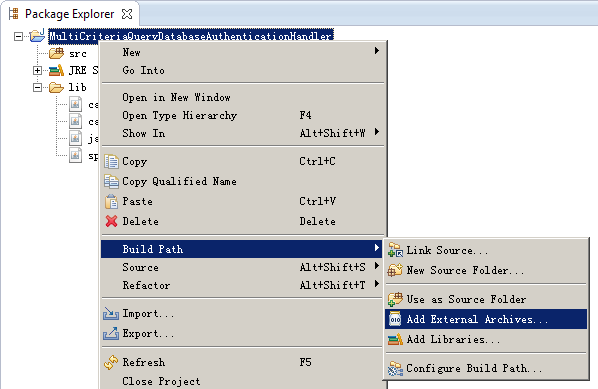Click the src source folder icon

pyautogui.click(x=57, y=53)
